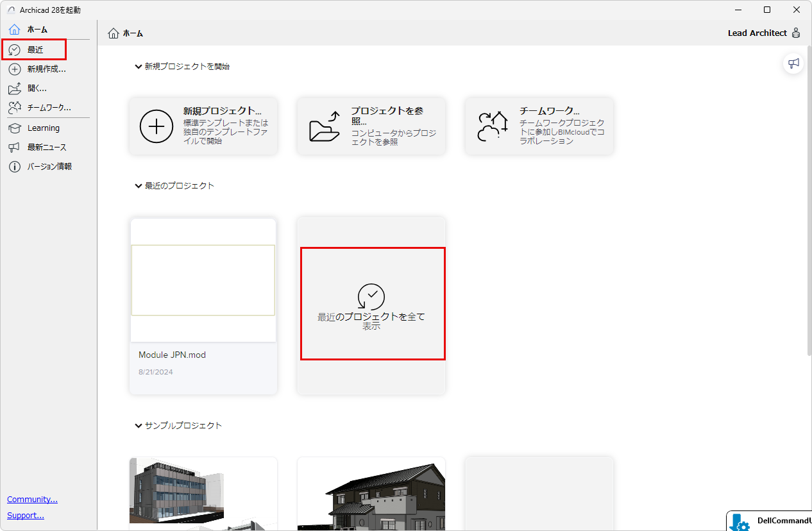Click the megaphone icon beside 最新ニュース
The image size is (812, 531).
point(15,147)
